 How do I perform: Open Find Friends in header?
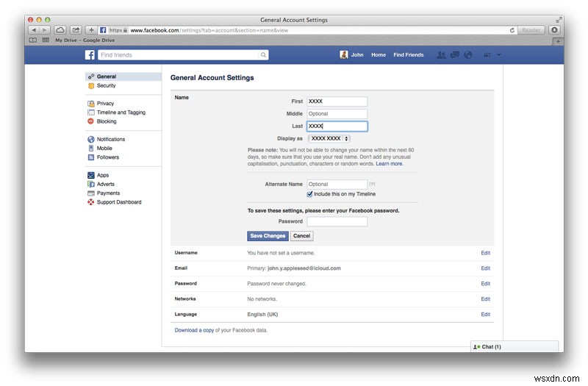pos(409,54)
